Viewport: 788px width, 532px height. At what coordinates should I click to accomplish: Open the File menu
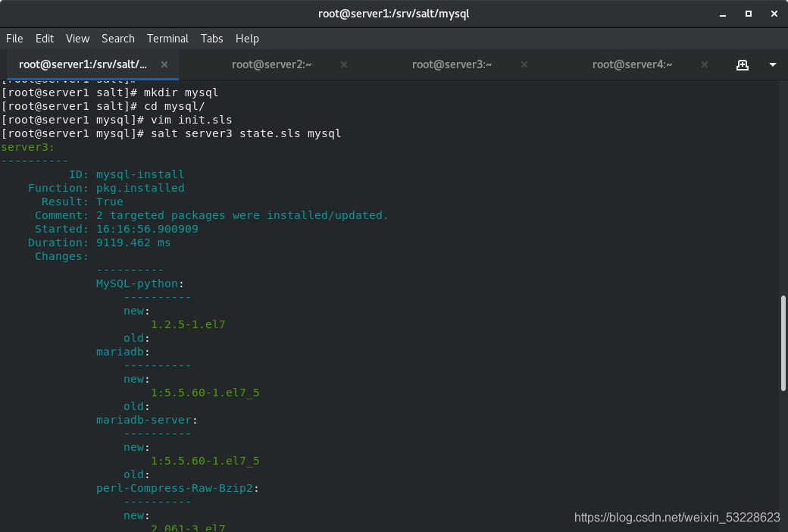[x=14, y=39]
